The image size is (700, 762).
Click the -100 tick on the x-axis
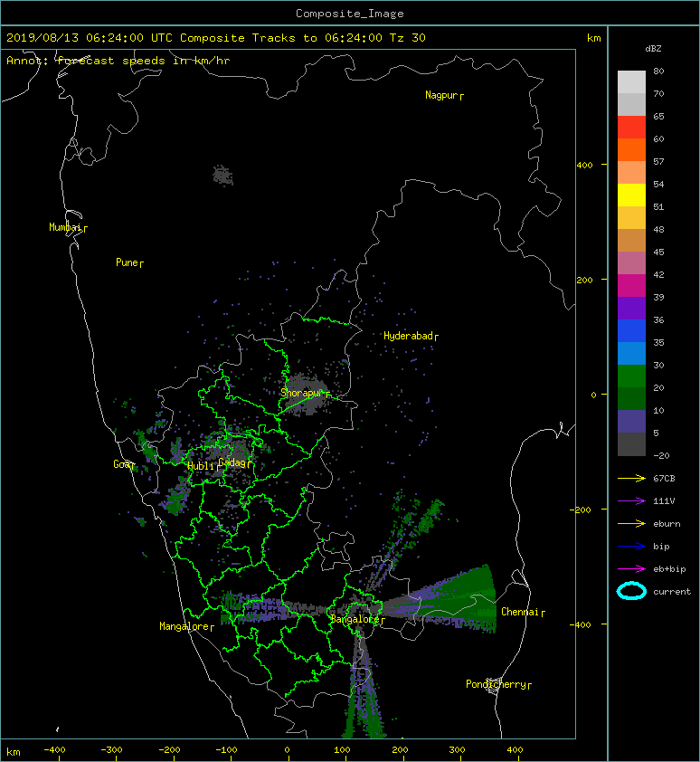[x=226, y=750]
